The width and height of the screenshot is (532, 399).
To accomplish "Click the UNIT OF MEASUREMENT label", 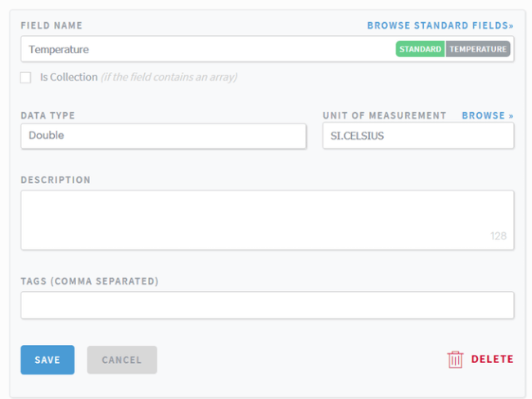I will (385, 116).
